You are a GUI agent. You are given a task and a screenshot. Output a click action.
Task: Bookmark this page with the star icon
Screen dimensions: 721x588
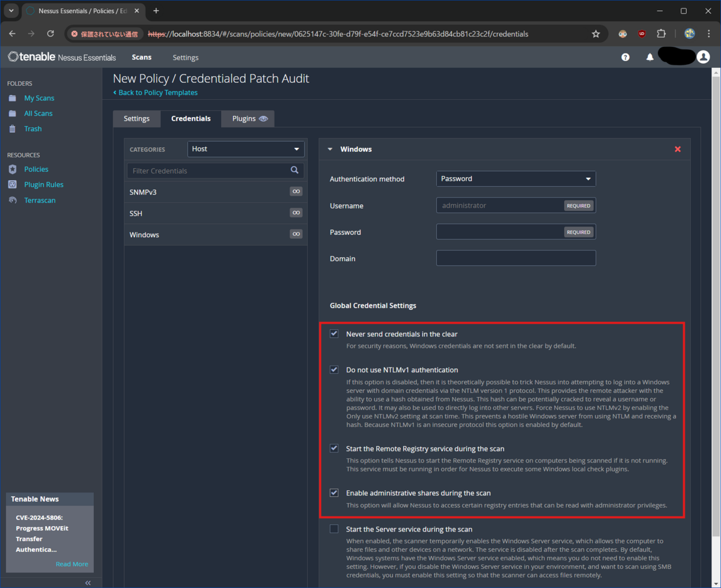pyautogui.click(x=595, y=34)
